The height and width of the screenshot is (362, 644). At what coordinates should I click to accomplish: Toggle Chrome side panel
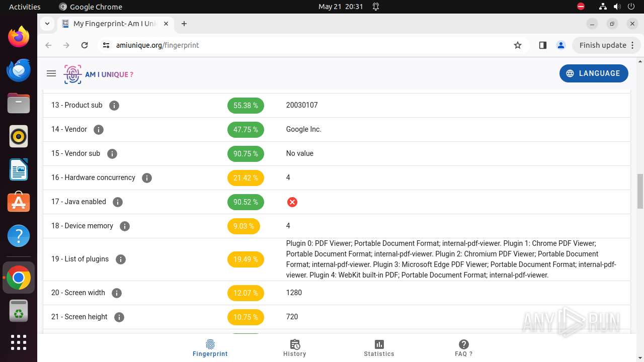[x=542, y=45]
